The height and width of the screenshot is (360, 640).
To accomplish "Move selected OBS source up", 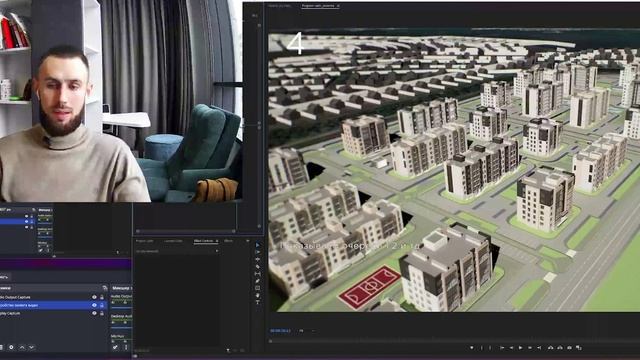I will coord(22,347).
